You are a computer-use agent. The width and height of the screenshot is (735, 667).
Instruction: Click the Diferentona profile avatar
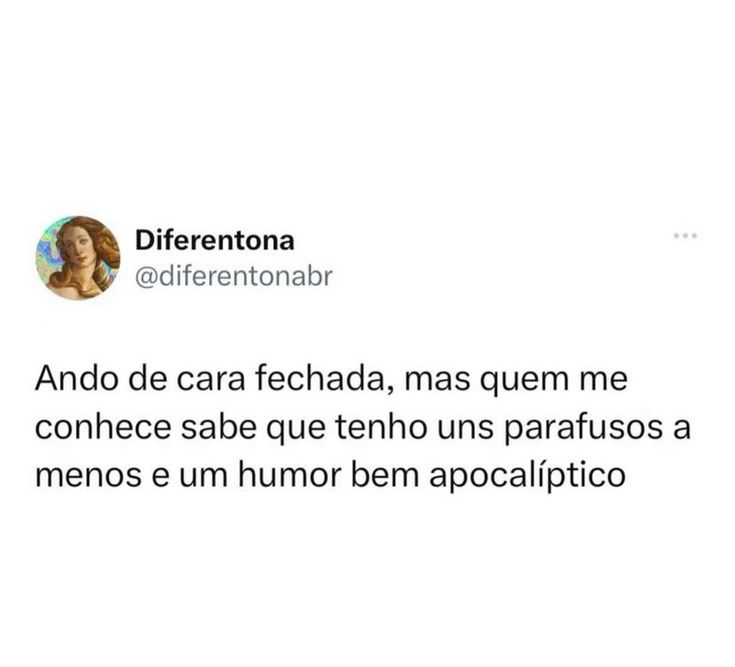tap(78, 258)
